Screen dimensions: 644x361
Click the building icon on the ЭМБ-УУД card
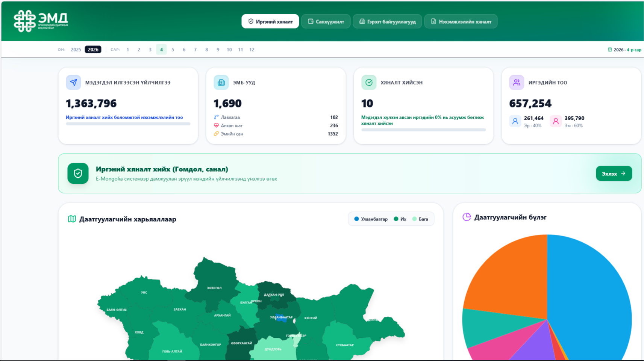[221, 82]
